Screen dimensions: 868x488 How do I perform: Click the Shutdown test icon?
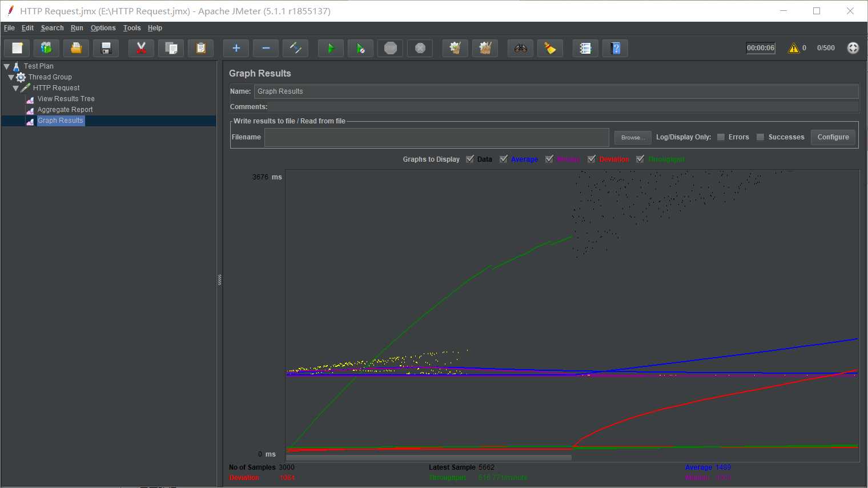pyautogui.click(x=420, y=48)
